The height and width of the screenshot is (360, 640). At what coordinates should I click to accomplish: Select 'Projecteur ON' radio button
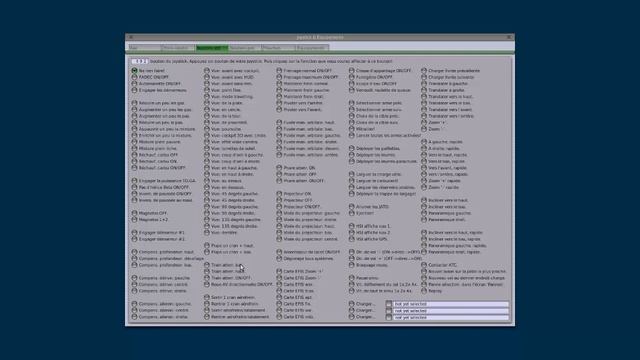pos(279,194)
